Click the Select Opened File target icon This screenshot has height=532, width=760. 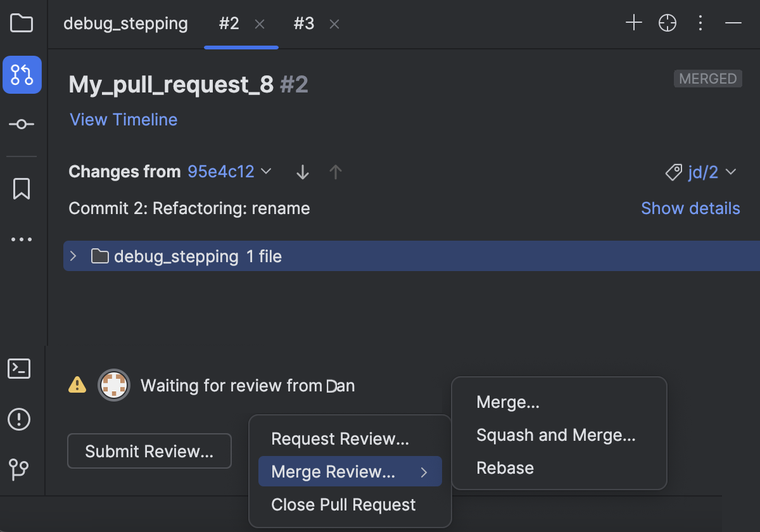[668, 23]
